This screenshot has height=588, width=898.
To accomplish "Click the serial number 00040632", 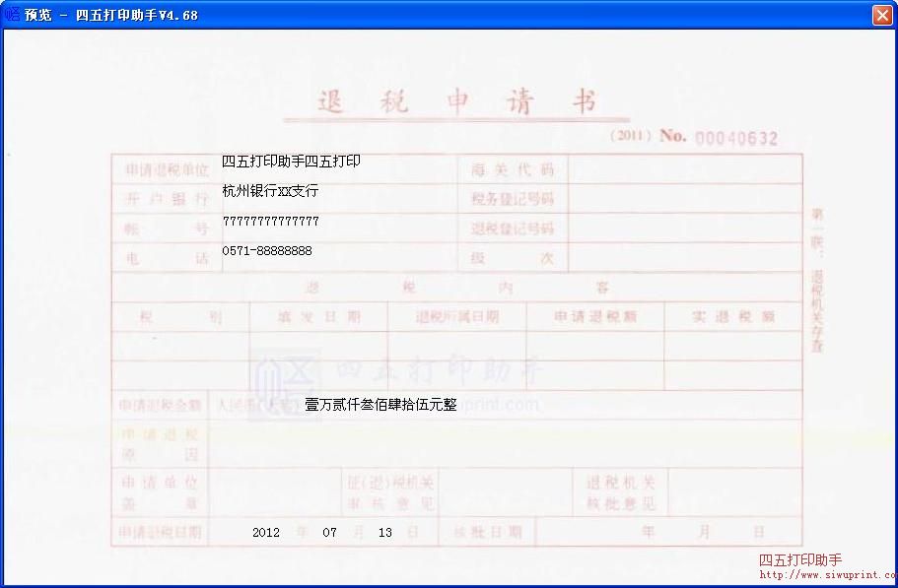I will pyautogui.click(x=736, y=139).
